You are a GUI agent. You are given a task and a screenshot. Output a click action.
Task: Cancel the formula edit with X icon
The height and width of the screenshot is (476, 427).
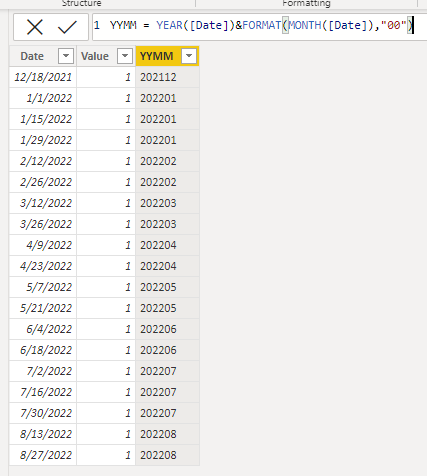pyautogui.click(x=35, y=27)
